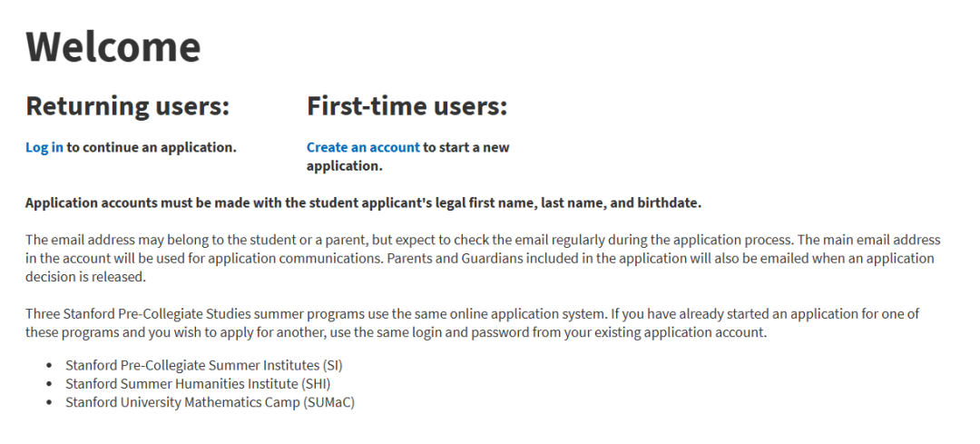Screen dimensions: 980x444
Task: Click the paragraph about Three Stanford Pre-Collegiate programs
Action: 473,322
